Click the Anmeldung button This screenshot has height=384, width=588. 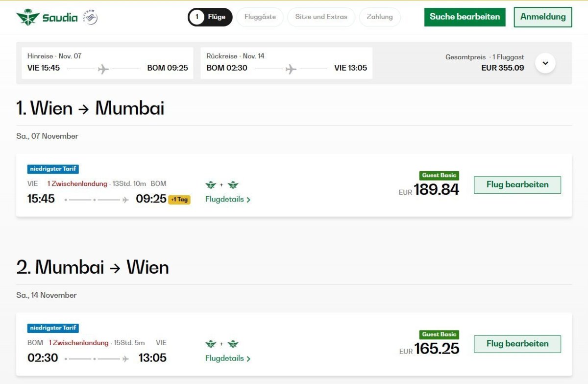pos(543,17)
